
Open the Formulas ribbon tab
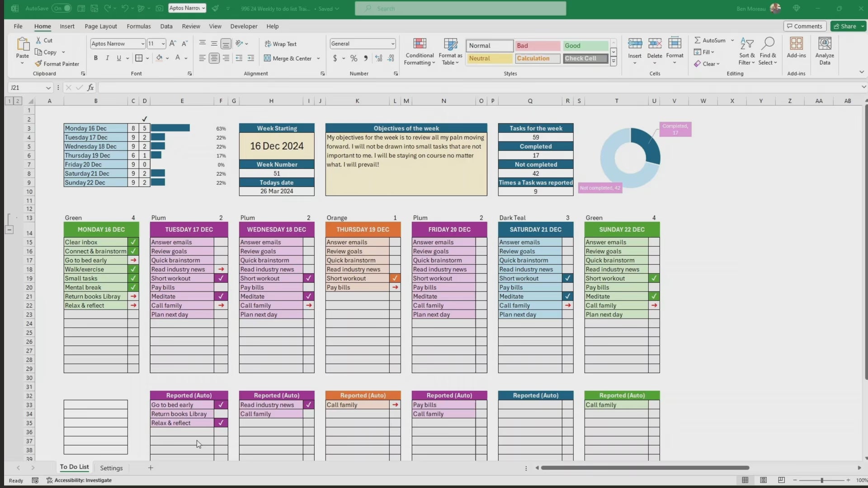139,26
